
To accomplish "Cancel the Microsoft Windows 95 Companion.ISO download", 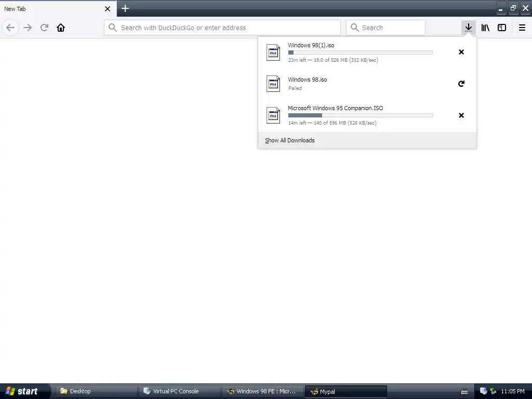I will click(x=461, y=115).
